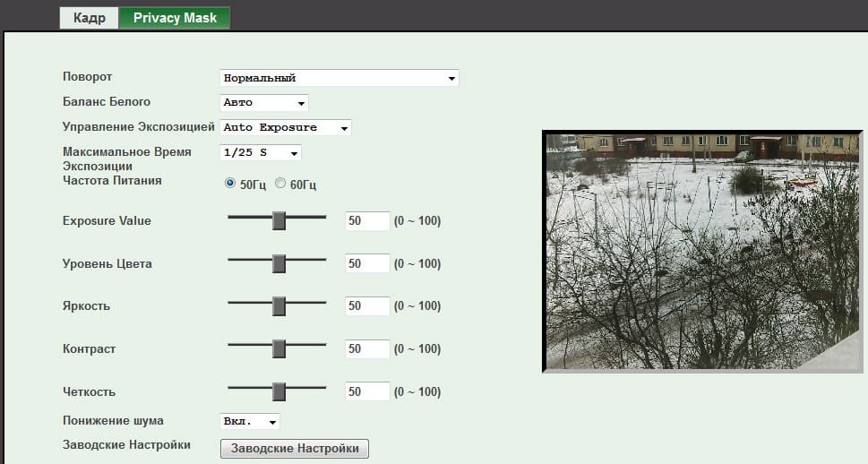868x464 pixels.
Task: Click the camera preview image
Action: coord(702,252)
